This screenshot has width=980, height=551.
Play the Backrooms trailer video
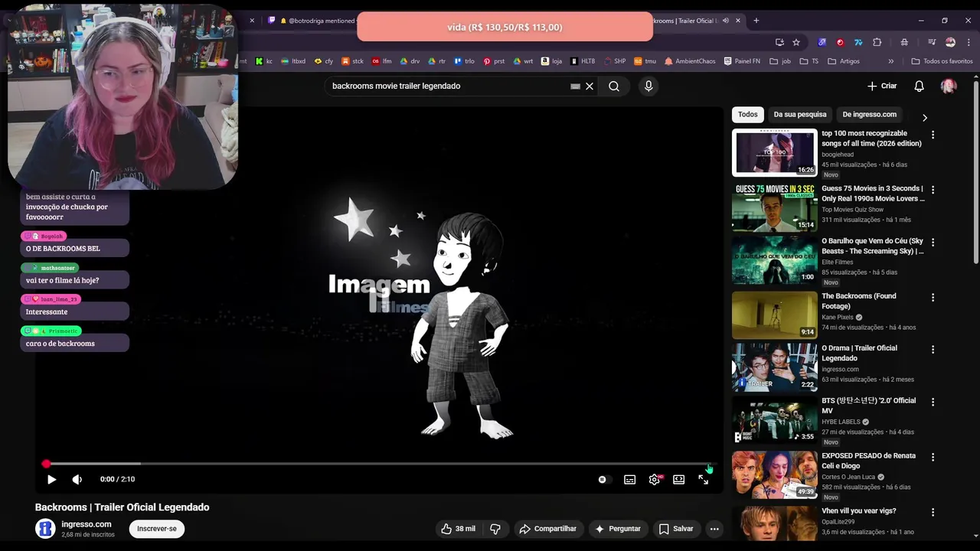[51, 480]
